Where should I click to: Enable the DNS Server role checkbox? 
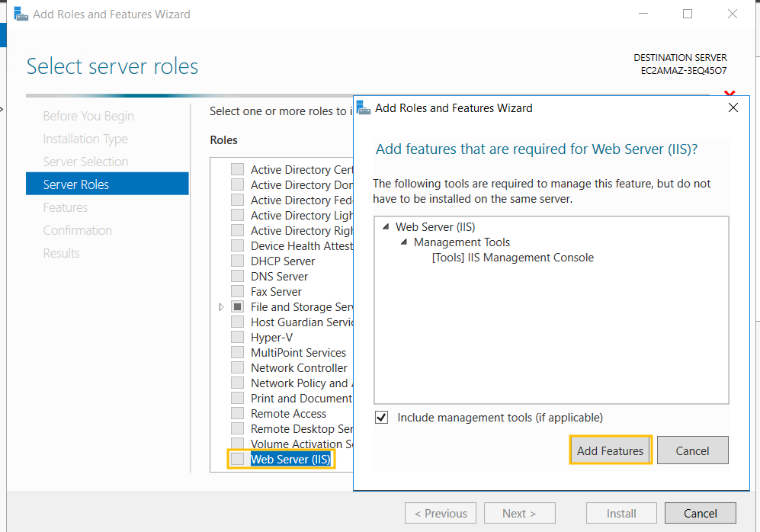pyautogui.click(x=238, y=276)
